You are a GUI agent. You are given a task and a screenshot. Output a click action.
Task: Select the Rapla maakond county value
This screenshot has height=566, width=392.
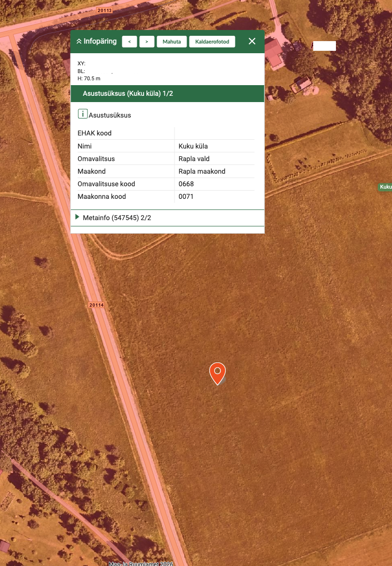(x=202, y=171)
